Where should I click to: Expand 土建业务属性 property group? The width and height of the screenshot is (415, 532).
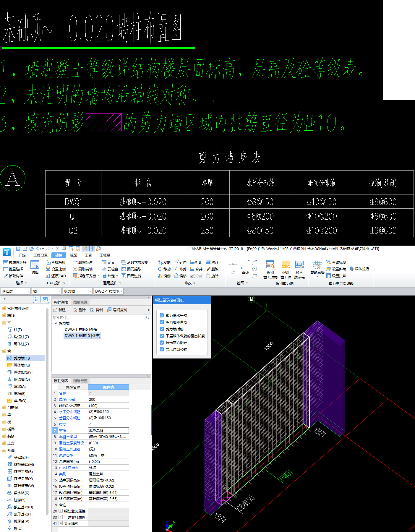pyautogui.click(x=61, y=517)
